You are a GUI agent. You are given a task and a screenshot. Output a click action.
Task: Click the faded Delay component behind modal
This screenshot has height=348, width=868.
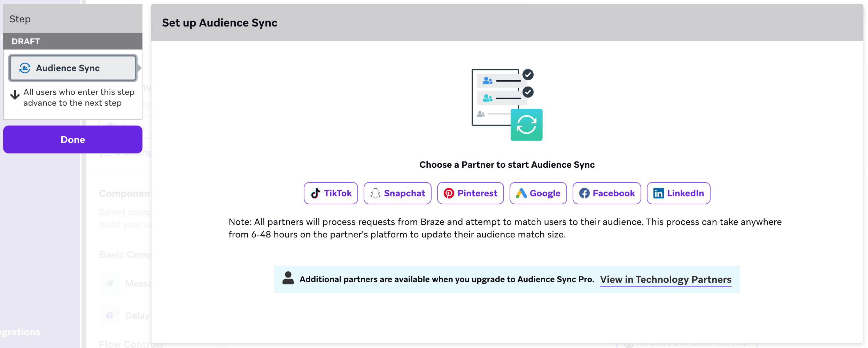coord(137,316)
